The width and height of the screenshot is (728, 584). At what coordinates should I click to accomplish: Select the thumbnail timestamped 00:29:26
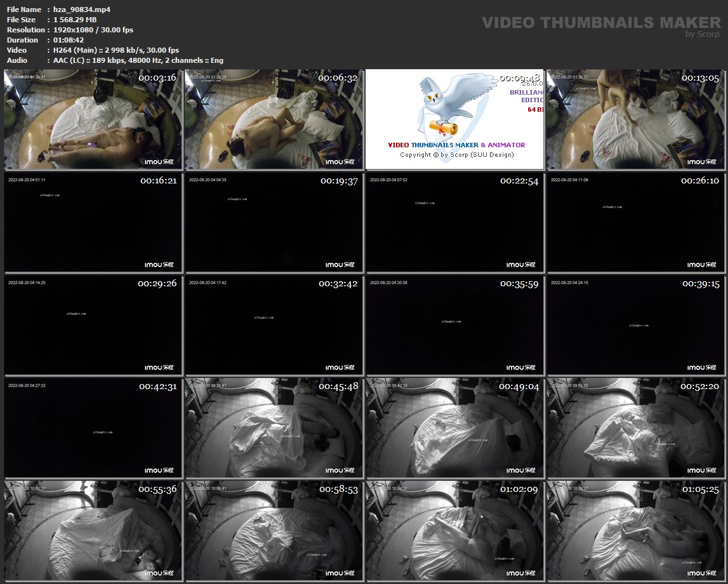click(93, 326)
